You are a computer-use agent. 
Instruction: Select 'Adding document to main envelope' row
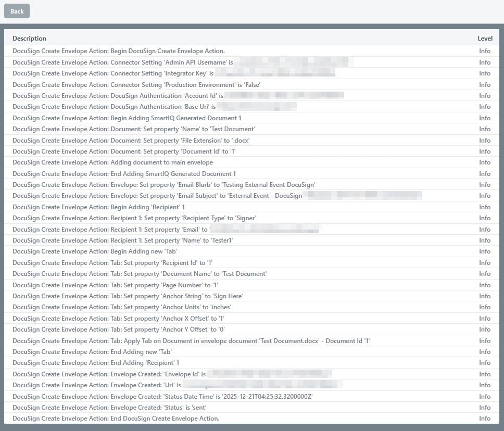point(251,162)
